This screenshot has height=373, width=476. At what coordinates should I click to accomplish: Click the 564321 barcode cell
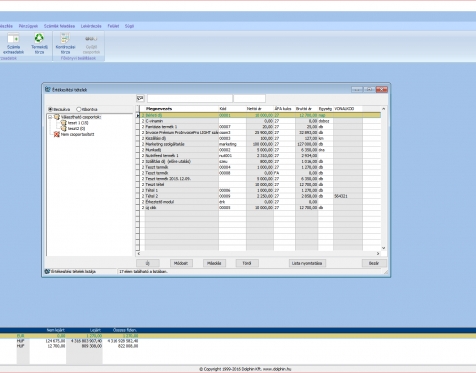click(348, 196)
